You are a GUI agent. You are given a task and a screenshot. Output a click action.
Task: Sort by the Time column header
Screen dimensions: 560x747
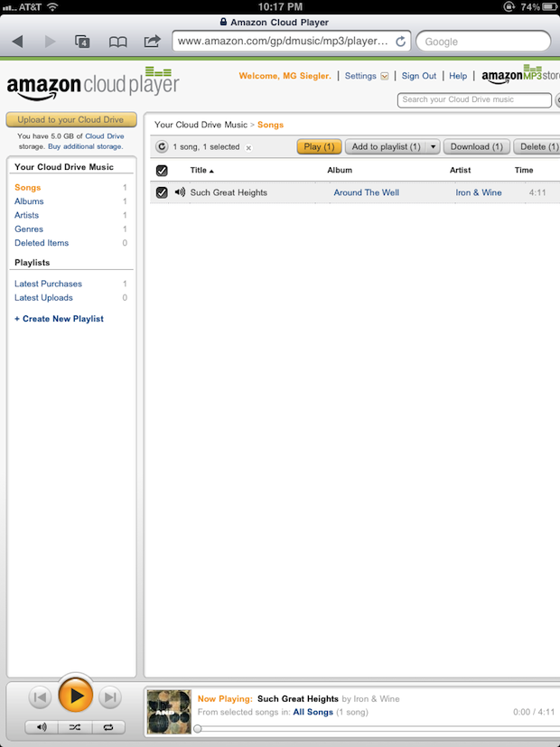(x=524, y=170)
